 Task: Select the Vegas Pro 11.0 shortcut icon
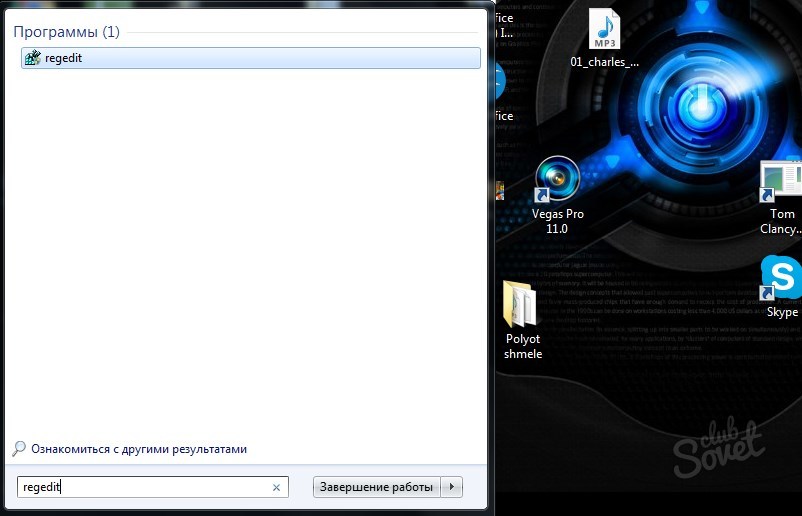pos(556,180)
